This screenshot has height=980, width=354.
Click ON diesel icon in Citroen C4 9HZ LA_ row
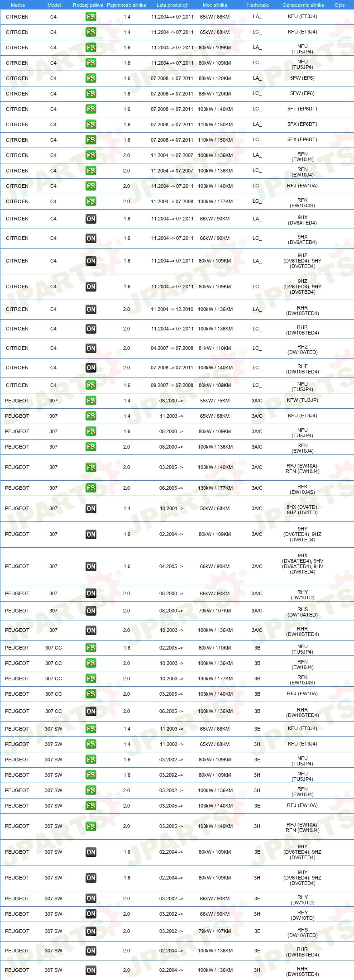[x=91, y=261]
